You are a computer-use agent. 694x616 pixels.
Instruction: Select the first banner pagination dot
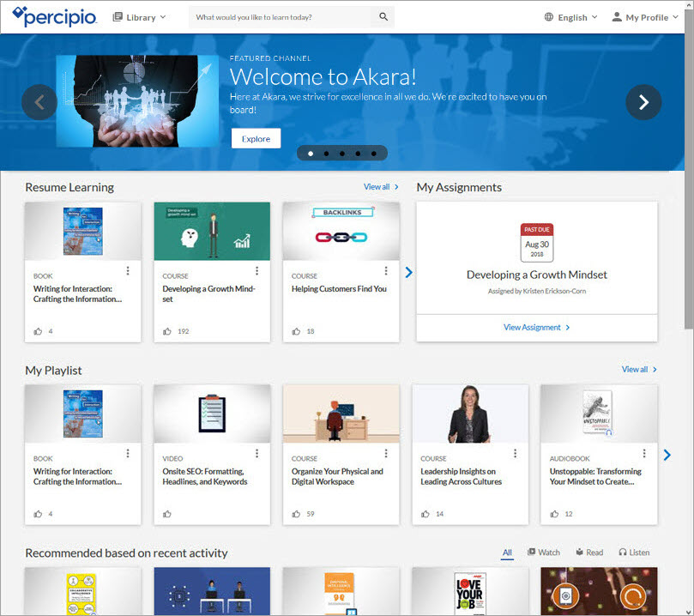[x=311, y=154]
